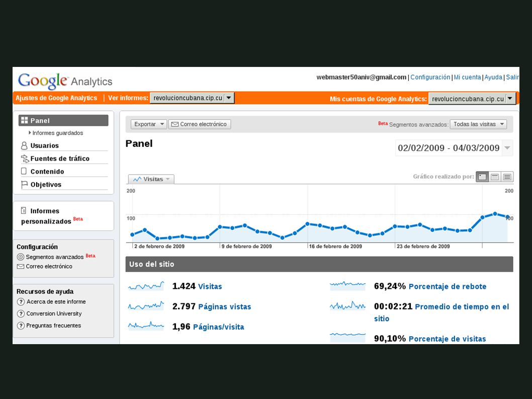Open the Visitas graph metric dropdown

coord(151,179)
